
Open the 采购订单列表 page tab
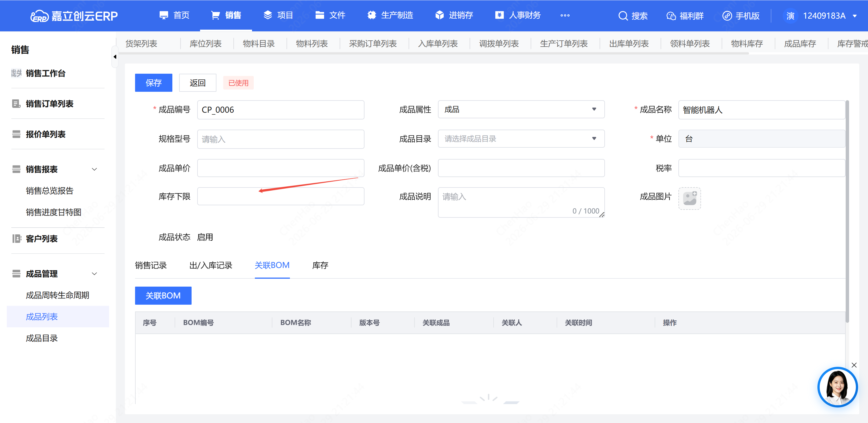[x=373, y=43]
